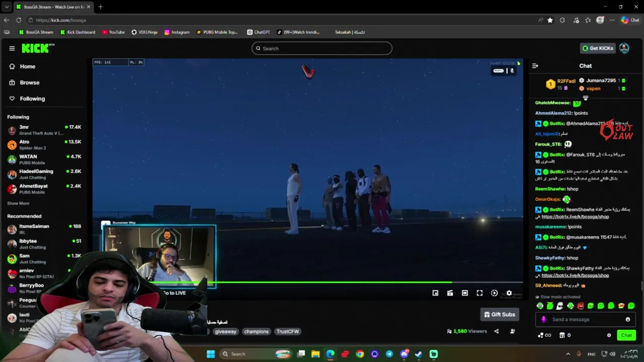Open botrix shop link under ReemShawhe message
Screen dimensions: 644x362
575,217
